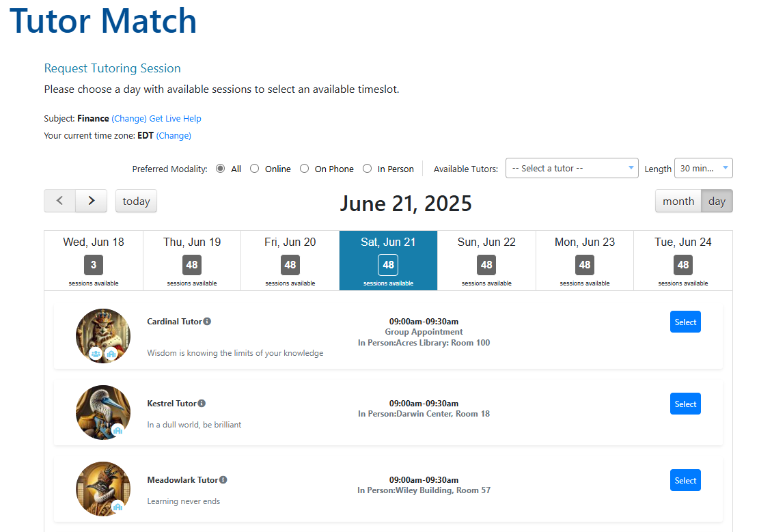Choose the In Person modality radio

click(x=368, y=169)
